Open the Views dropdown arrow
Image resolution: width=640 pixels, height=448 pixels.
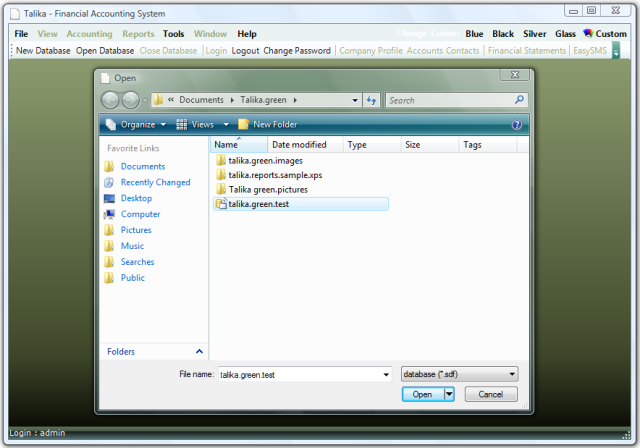[226, 124]
